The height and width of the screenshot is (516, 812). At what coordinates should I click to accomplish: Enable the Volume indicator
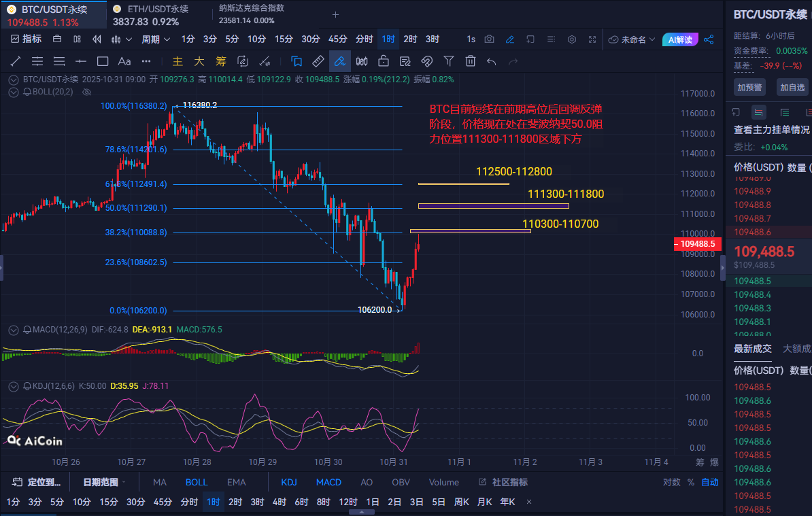point(443,482)
